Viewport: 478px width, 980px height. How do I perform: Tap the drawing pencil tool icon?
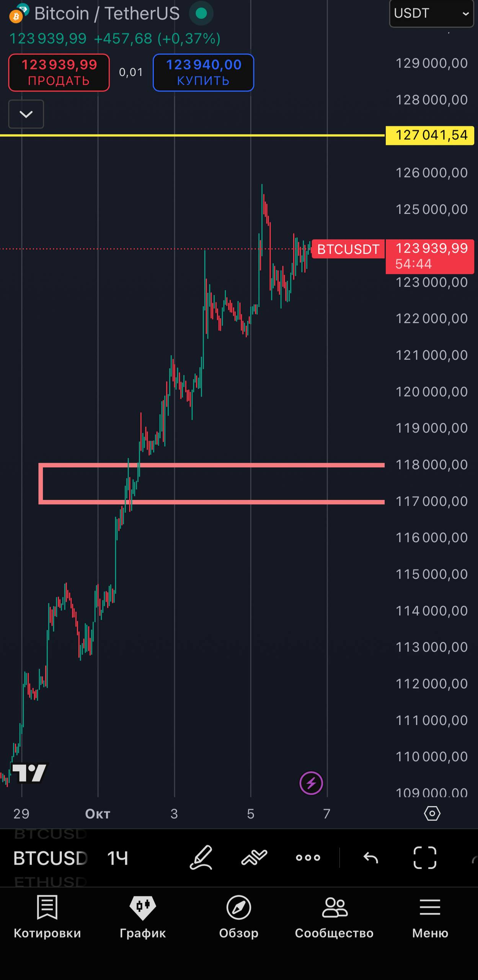click(201, 857)
